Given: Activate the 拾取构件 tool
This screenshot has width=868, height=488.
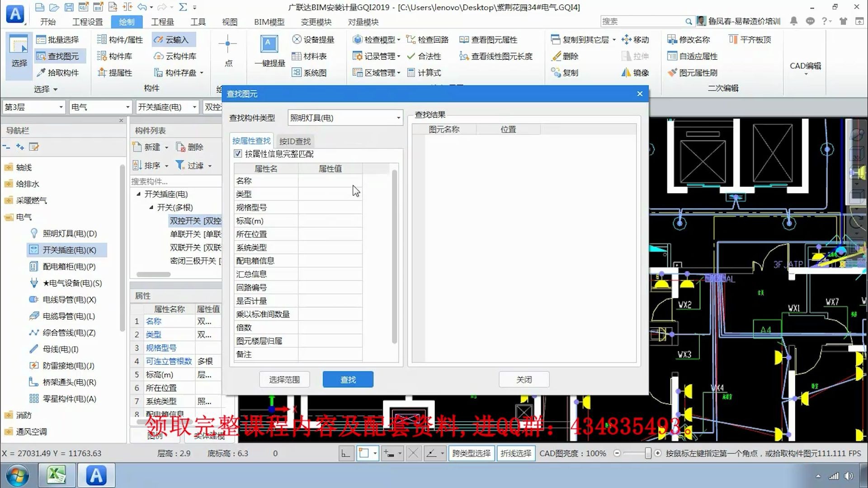Looking at the screenshot, I should (x=59, y=72).
